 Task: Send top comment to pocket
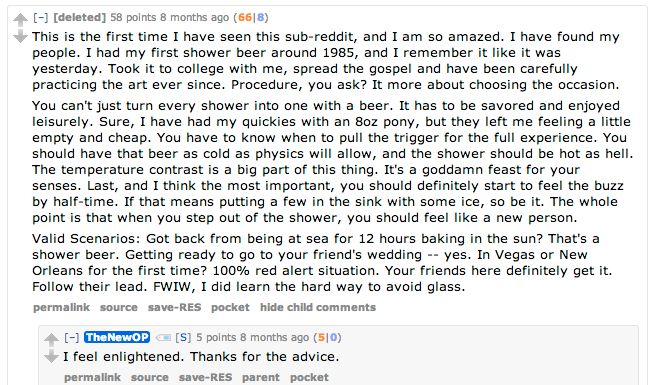(230, 307)
